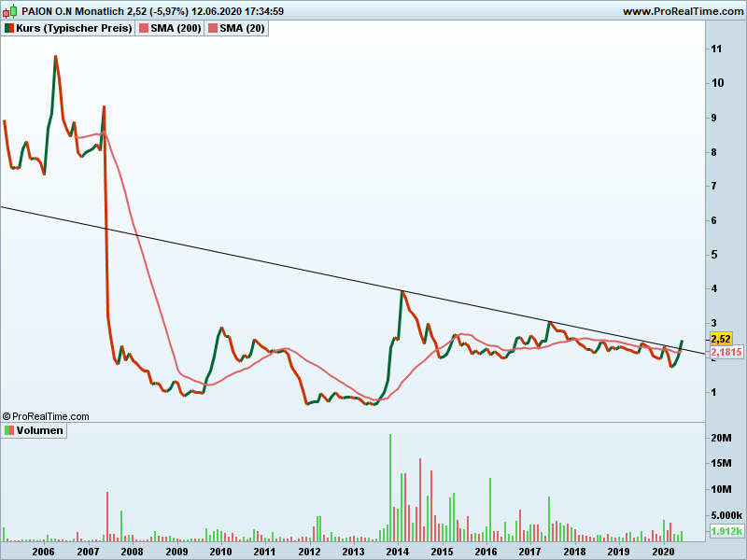Click the red 2,1815 SMA value tag

click(726, 353)
